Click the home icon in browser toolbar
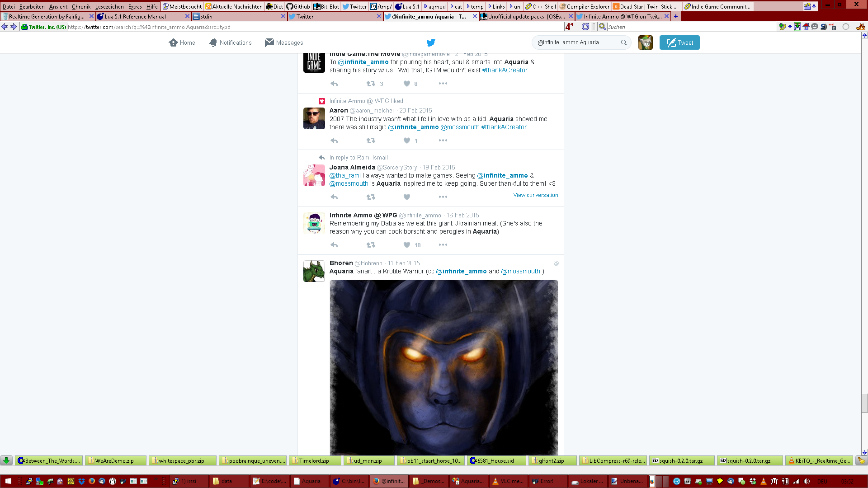868x488 pixels. click(806, 27)
